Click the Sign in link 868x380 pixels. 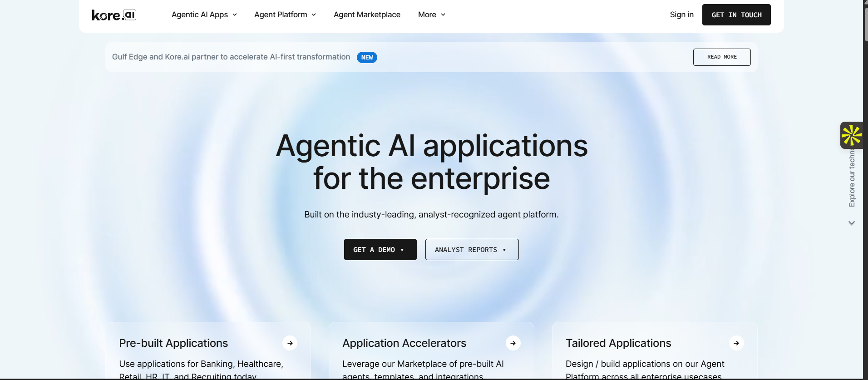(681, 15)
